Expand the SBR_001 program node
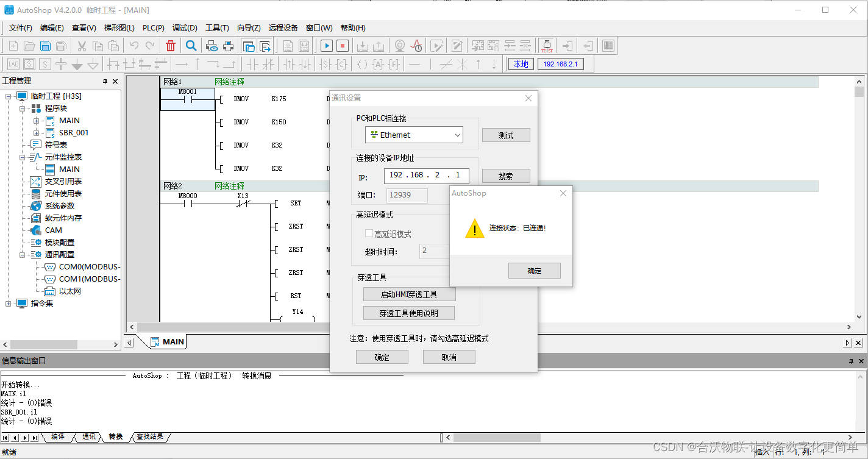Viewport: 868px width, 459px height. [37, 133]
